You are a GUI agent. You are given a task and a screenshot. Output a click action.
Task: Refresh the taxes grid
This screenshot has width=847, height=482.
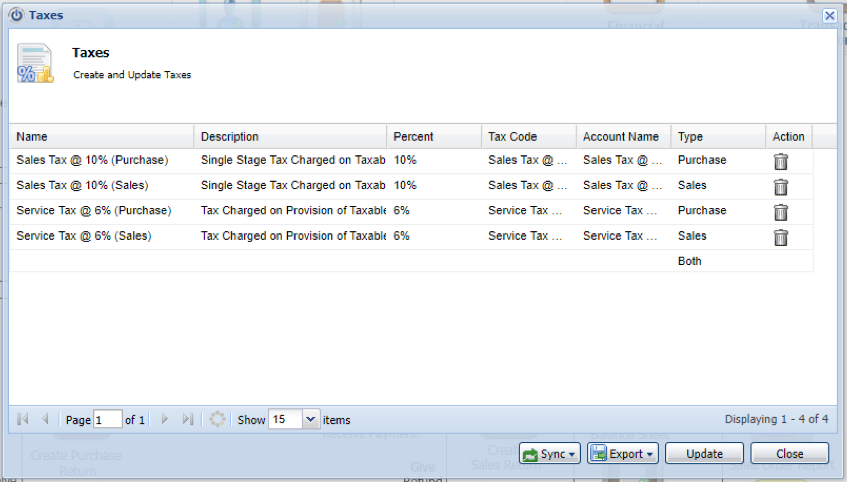pos(217,420)
